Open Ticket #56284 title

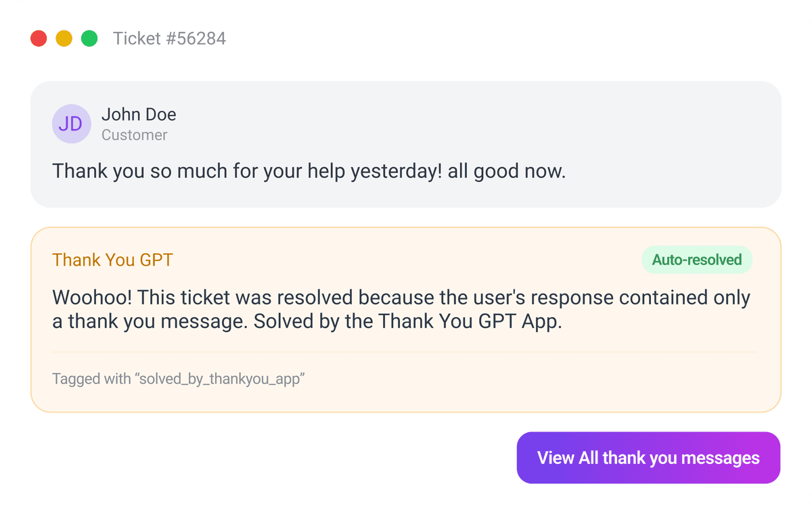(170, 39)
